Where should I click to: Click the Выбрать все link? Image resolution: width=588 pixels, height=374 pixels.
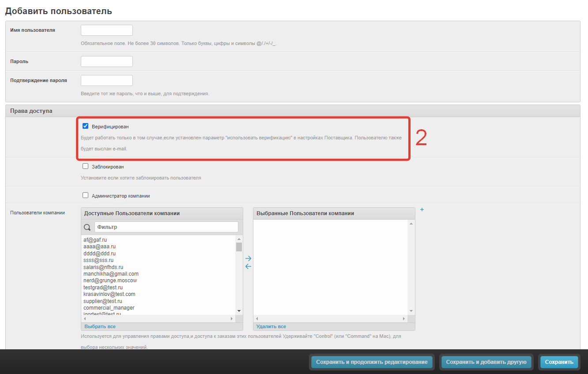(x=100, y=326)
